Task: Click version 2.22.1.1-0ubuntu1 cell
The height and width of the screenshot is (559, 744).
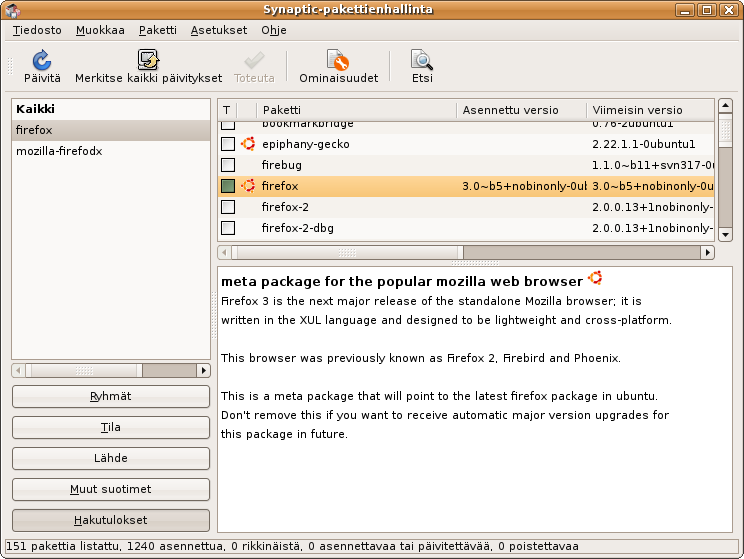Action: pyautogui.click(x=643, y=144)
